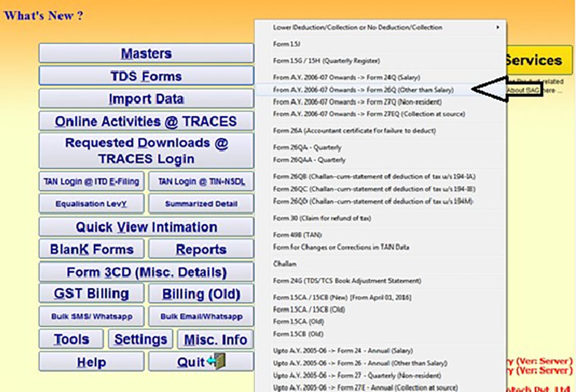Click Quick View Intimation

click(x=146, y=227)
